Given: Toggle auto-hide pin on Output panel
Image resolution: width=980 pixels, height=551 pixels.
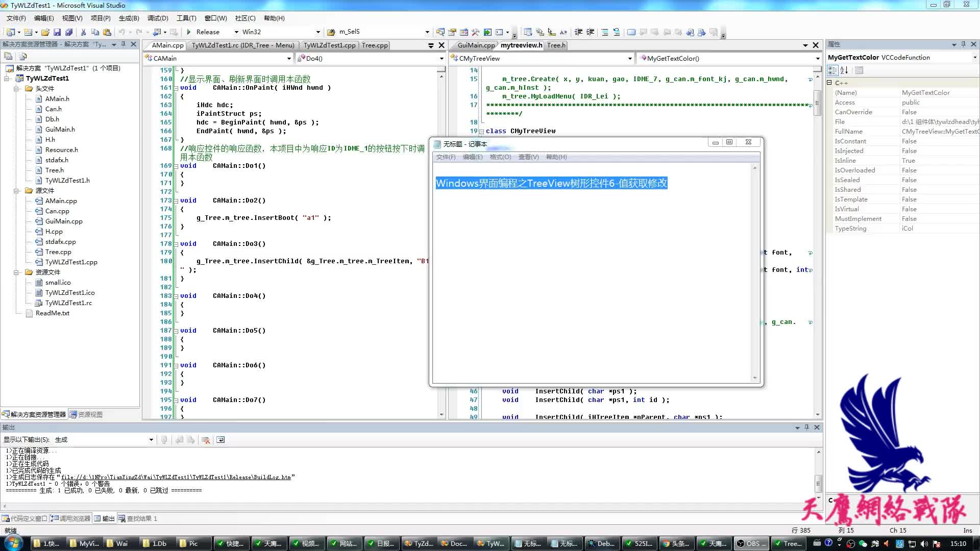Looking at the screenshot, I should tap(806, 428).
